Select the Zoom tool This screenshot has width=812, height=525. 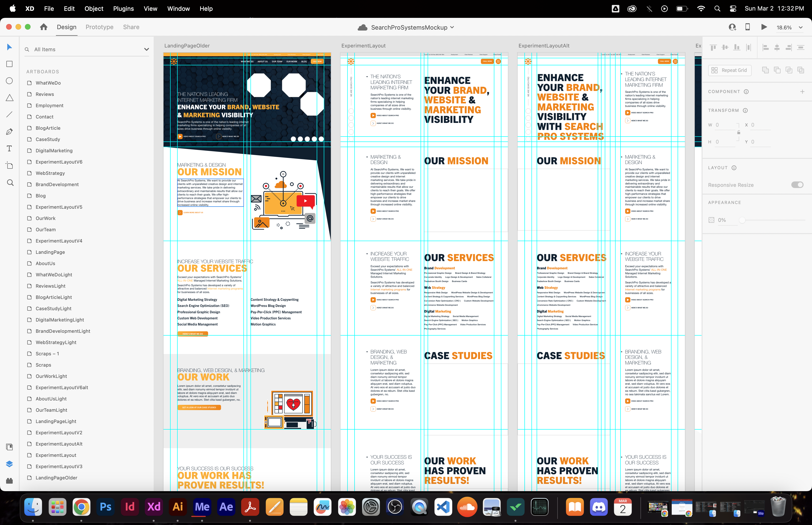pyautogui.click(x=10, y=183)
